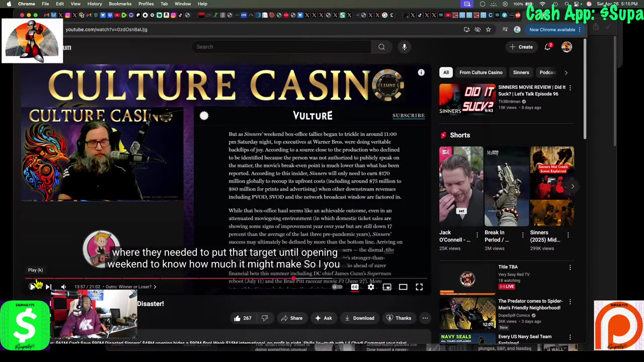Like the video with 267 likes
The image size is (644, 362).
[x=243, y=318]
